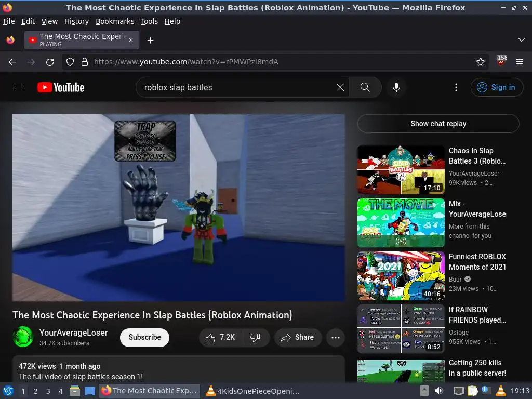This screenshot has height=399, width=532.
Task: Close the 'The Most Chaotic Experience' tab
Action: 131,40
